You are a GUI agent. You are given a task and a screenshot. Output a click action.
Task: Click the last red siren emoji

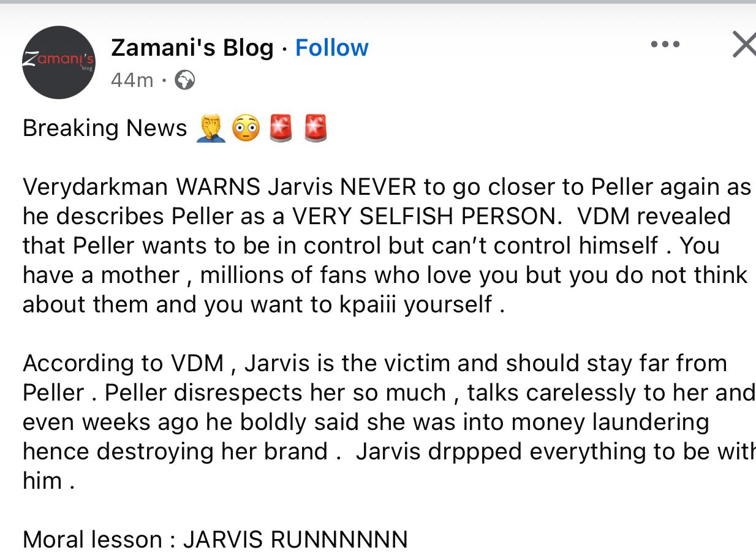(x=316, y=128)
